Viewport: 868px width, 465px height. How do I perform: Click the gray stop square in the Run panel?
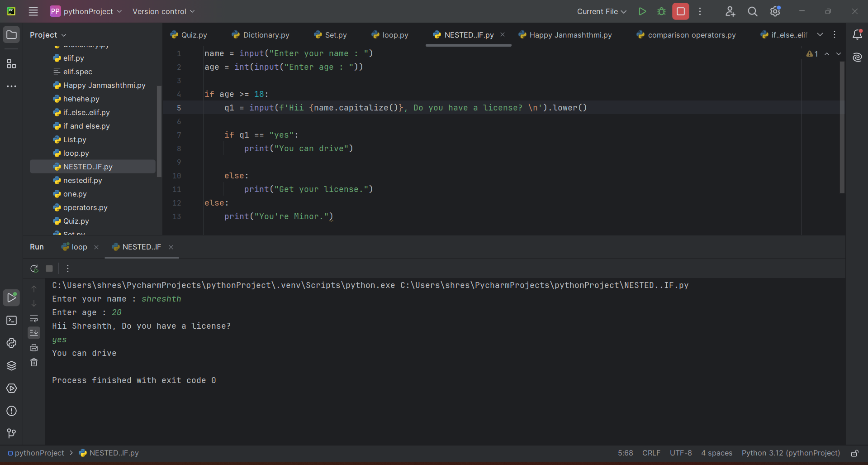49,268
